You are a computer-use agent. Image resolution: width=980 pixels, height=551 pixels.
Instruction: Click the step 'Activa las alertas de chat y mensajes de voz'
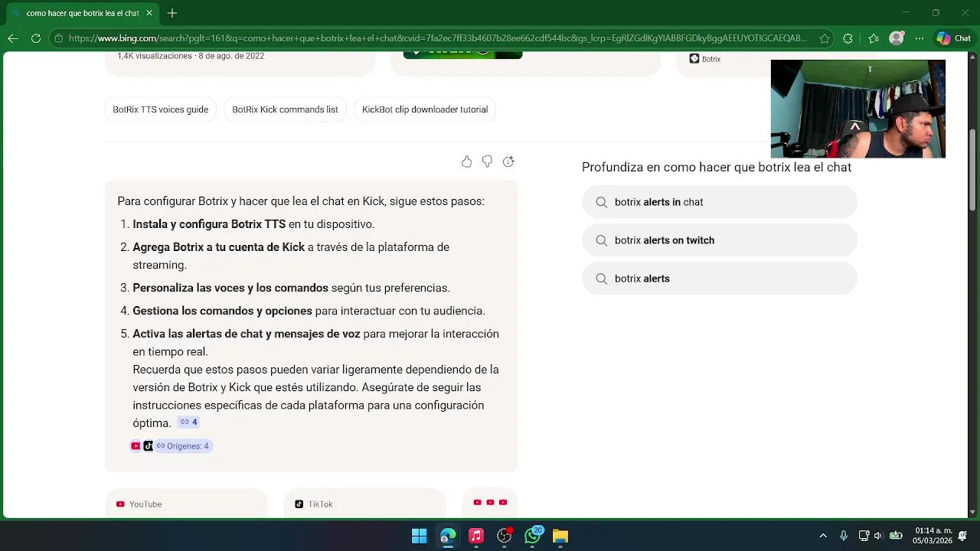(x=247, y=334)
